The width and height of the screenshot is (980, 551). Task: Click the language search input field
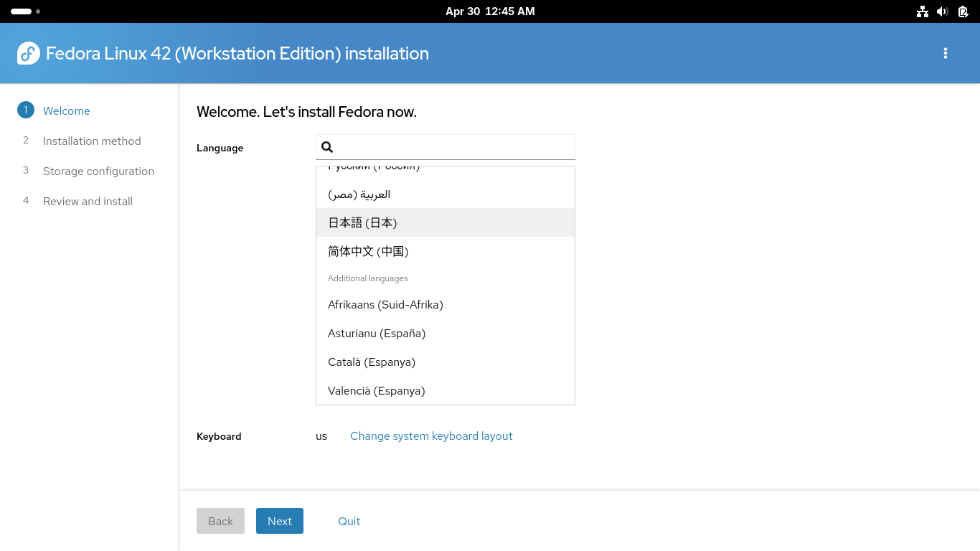click(453, 147)
